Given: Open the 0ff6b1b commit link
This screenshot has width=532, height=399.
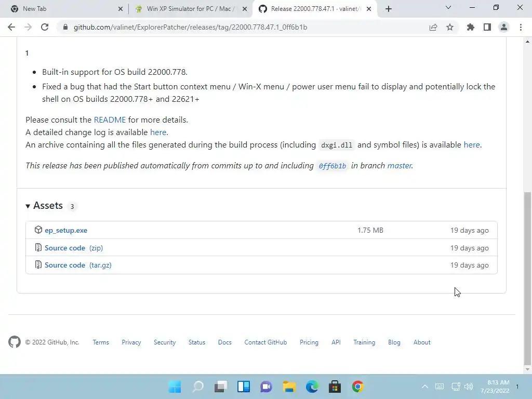Looking at the screenshot, I should tap(332, 166).
